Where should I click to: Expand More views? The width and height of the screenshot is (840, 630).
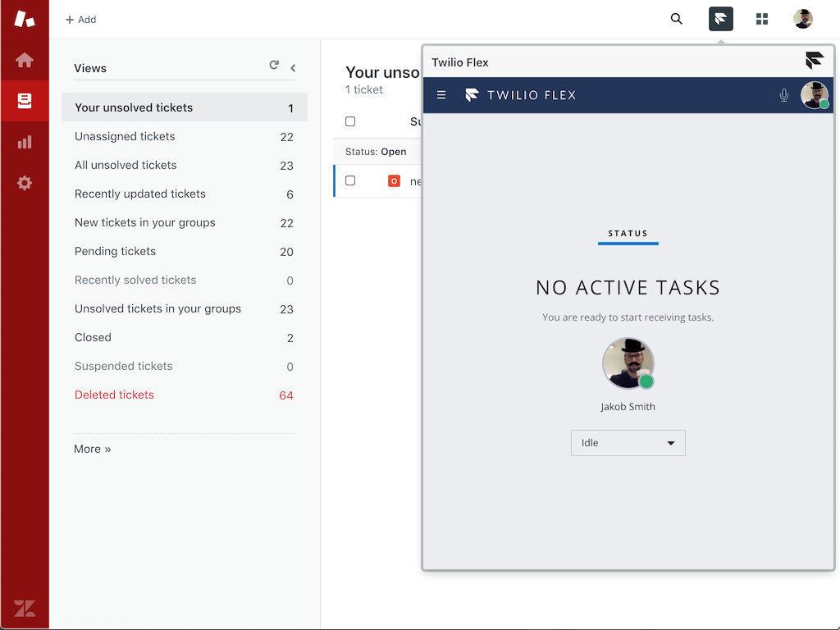point(92,449)
